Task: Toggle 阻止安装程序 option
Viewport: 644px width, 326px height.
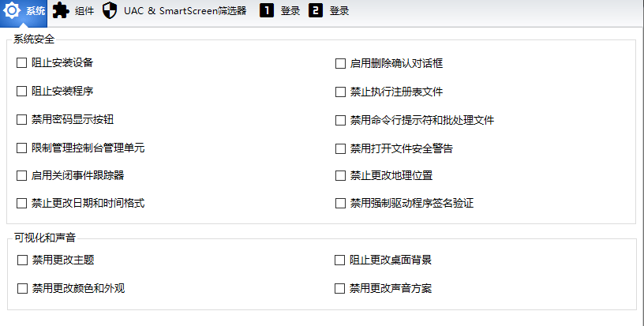Action: [22, 92]
